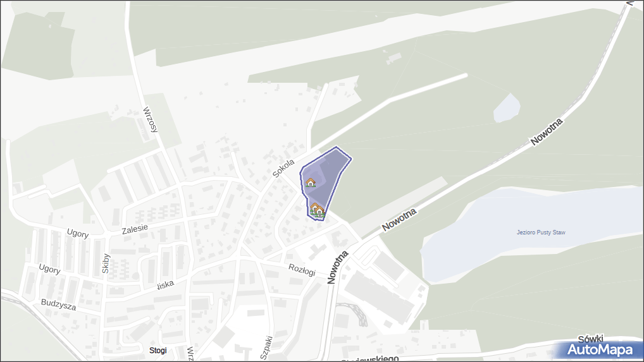Select the Nowotna label beside the large lake
644x362 pixels.
point(399,219)
